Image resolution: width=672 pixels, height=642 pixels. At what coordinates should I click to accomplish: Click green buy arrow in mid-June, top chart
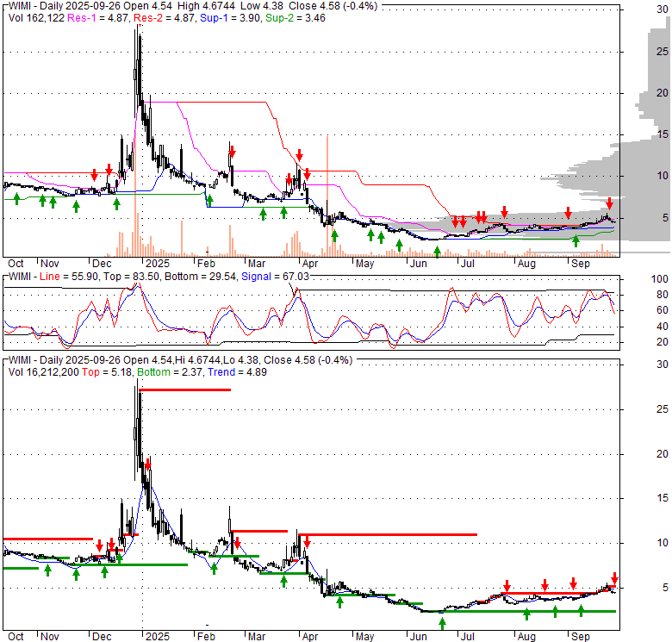click(x=437, y=252)
